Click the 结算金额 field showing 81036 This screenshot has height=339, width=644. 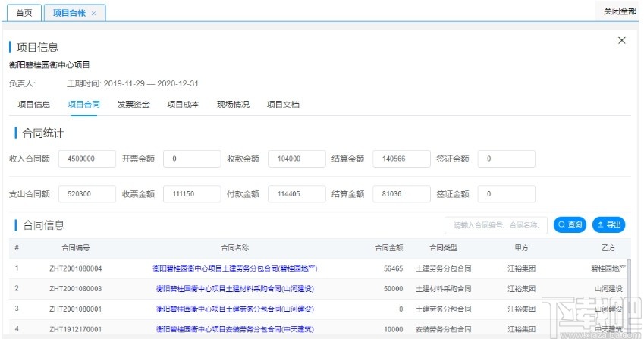click(x=401, y=193)
